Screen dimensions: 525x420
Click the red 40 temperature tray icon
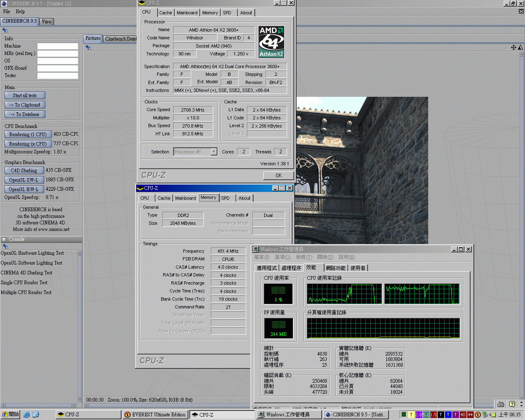click(463, 415)
